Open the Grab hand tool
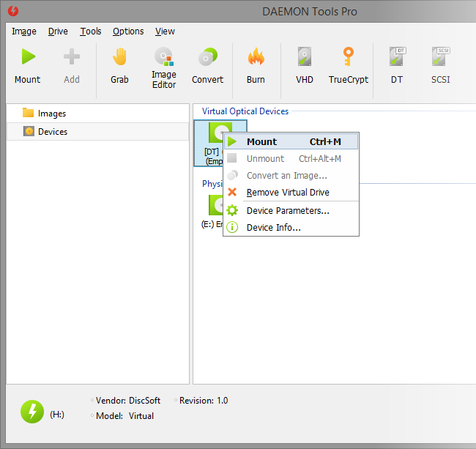Screen dimensions: 476x449 (119, 57)
